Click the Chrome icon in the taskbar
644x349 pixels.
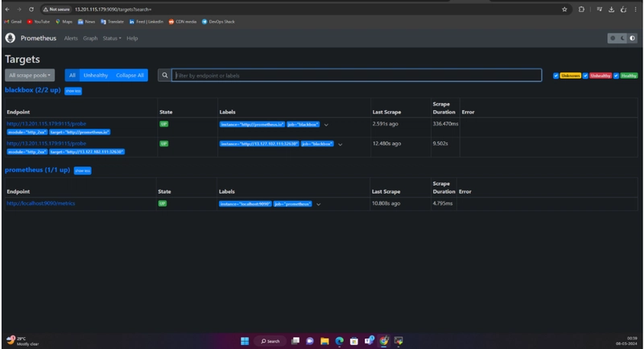(x=384, y=341)
